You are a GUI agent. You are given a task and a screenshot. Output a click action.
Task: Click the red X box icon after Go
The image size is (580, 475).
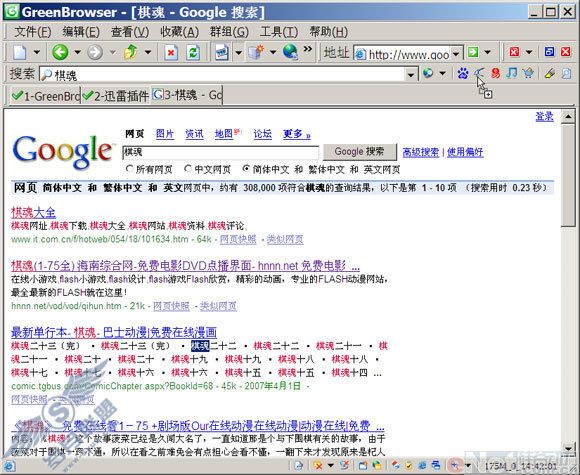[514, 52]
